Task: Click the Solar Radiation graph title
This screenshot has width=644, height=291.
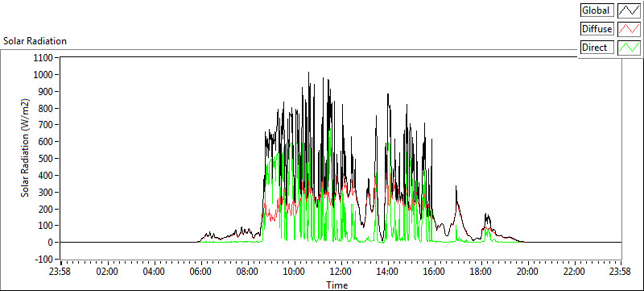Action: 35,41
